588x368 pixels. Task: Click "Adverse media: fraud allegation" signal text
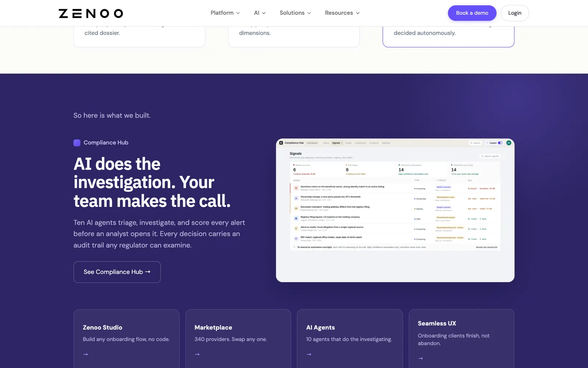coord(332,227)
